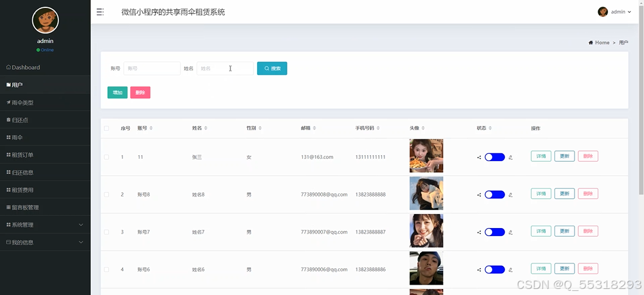Image resolution: width=644 pixels, height=295 pixels.
Task: Click share icon in 张三 row
Action: coord(479,157)
